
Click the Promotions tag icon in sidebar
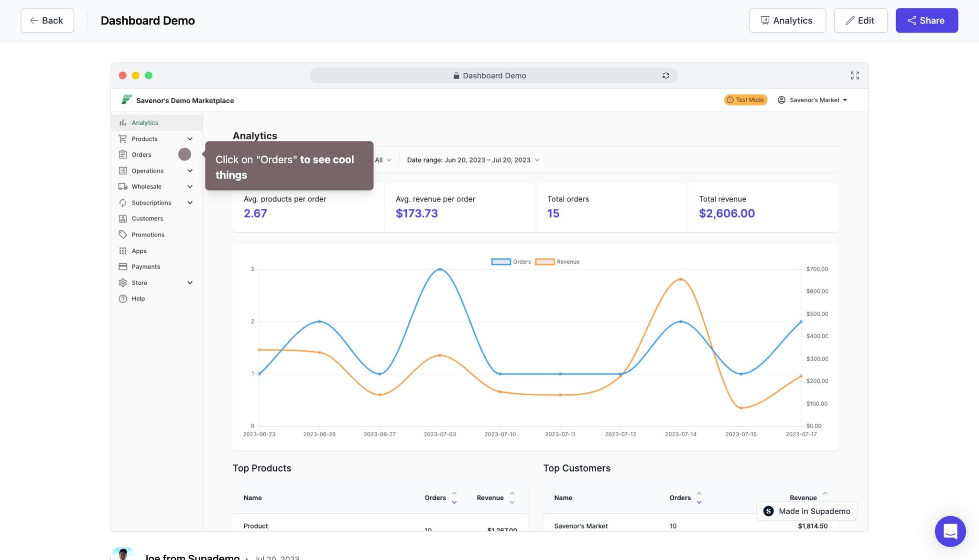123,235
